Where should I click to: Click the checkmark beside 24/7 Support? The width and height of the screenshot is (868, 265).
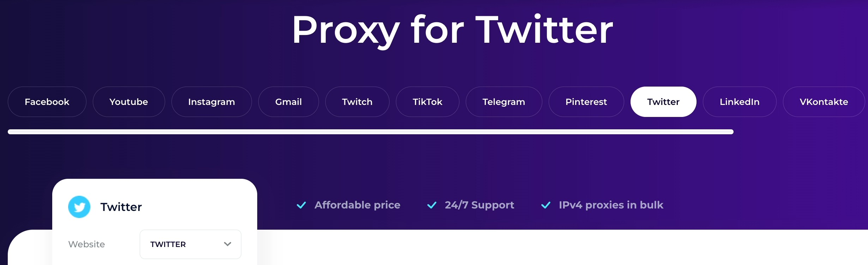pyautogui.click(x=432, y=205)
